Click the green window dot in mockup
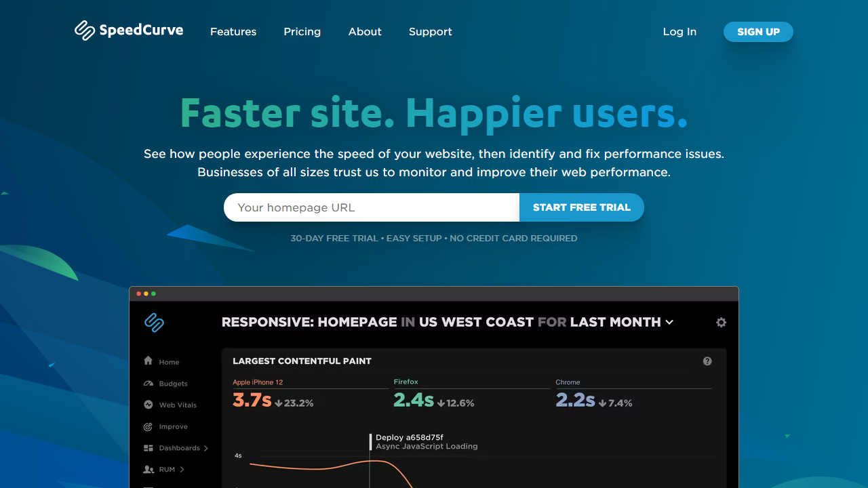The width and height of the screenshot is (868, 488). click(x=154, y=293)
